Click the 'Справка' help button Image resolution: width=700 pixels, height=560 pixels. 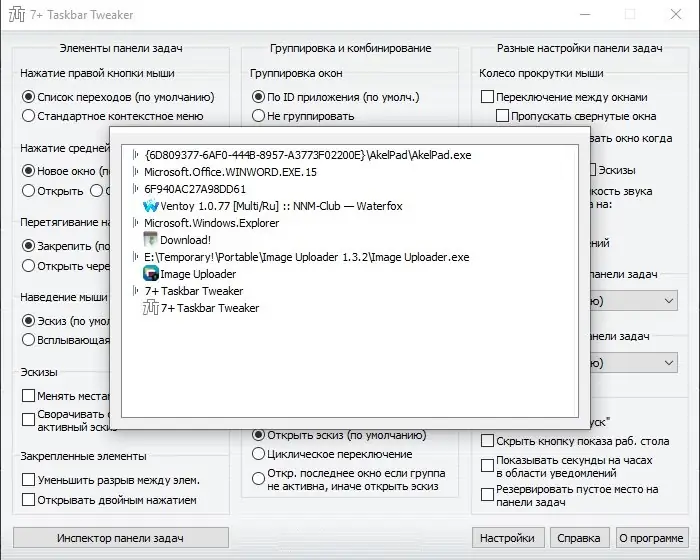point(579,538)
